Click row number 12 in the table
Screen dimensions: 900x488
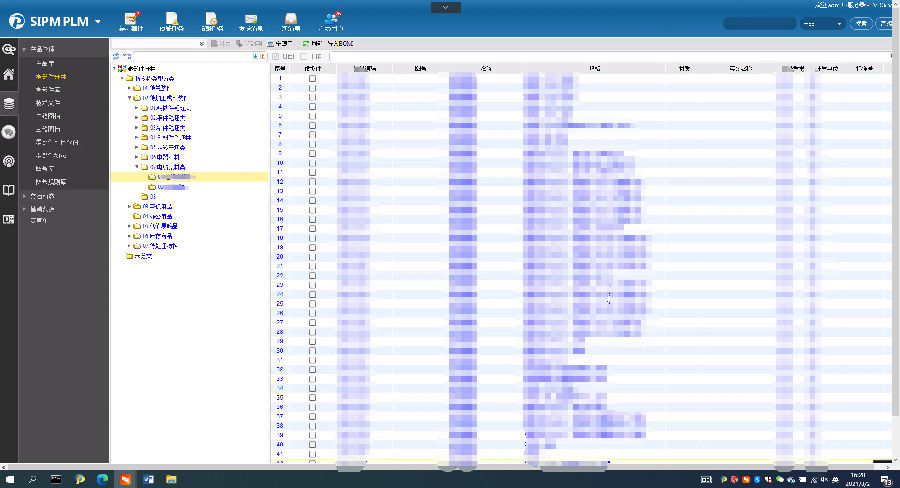click(x=280, y=181)
